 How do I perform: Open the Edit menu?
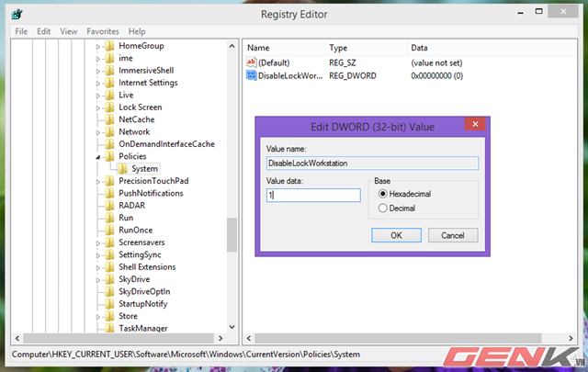45,31
